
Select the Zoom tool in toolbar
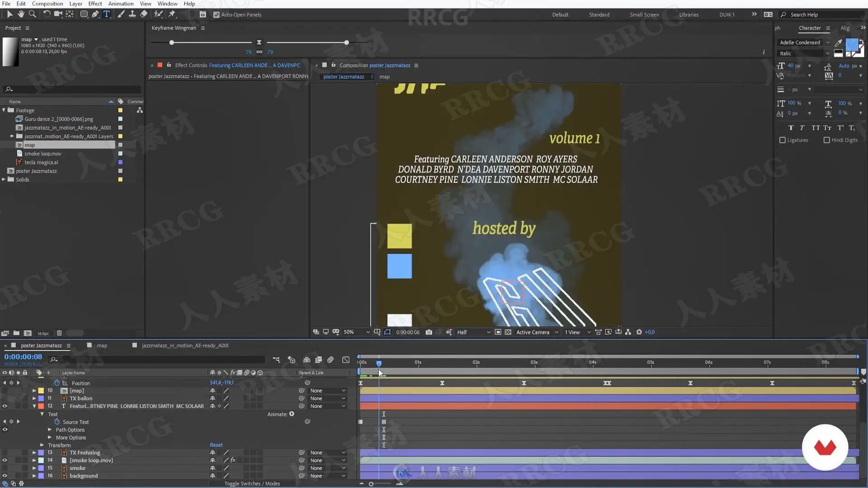pos(32,14)
